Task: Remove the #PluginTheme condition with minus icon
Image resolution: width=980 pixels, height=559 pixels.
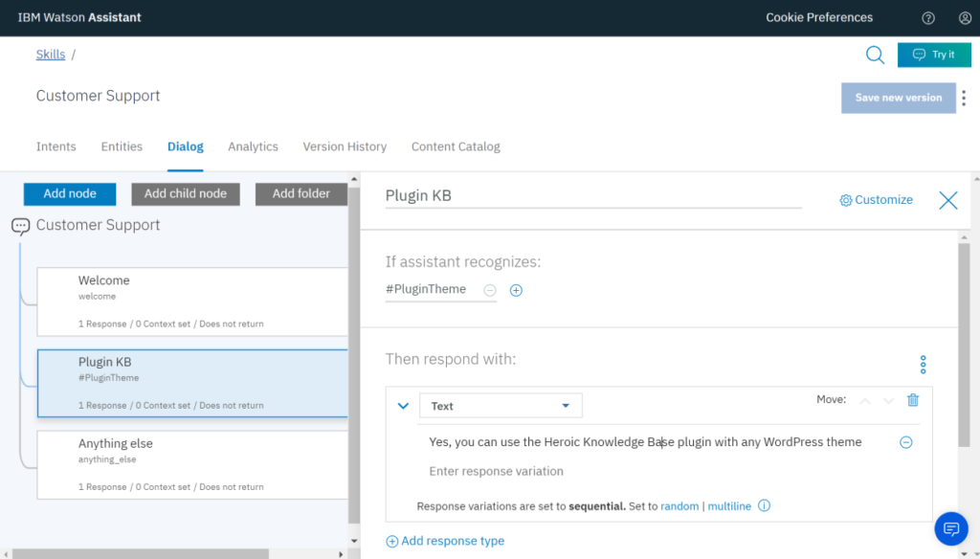Action: (x=489, y=290)
